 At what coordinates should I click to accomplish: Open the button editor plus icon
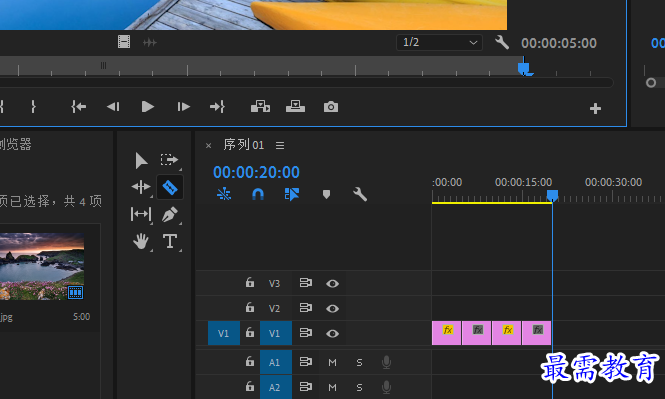(x=595, y=109)
